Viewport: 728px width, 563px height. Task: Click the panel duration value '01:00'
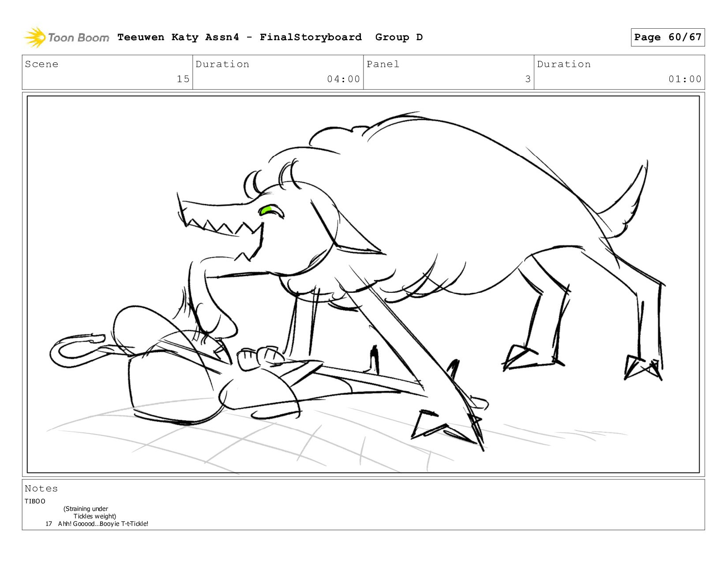685,79
